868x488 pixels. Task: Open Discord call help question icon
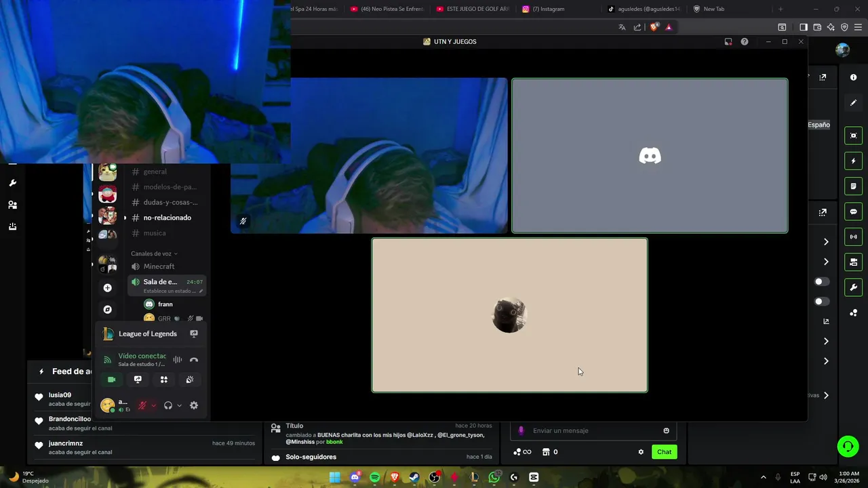(x=745, y=41)
